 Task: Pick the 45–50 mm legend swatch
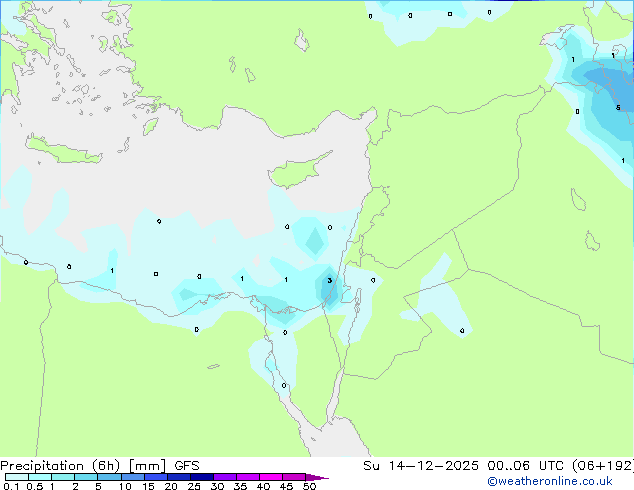click(294, 477)
